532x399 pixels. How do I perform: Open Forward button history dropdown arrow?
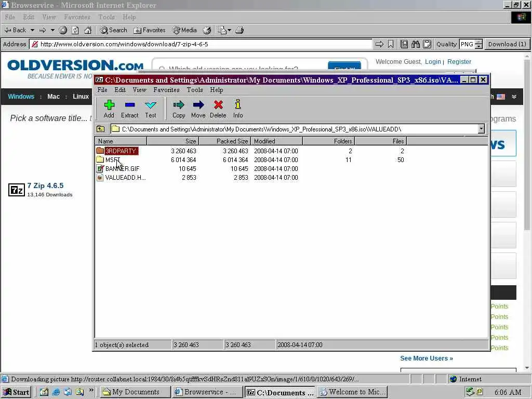(x=52, y=30)
